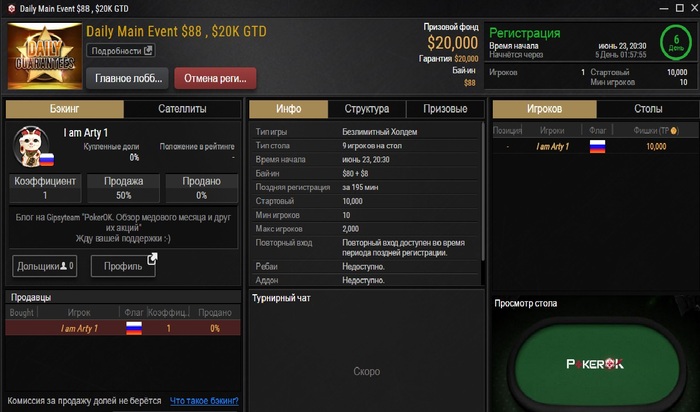Click the info panel scrollbar
The height and width of the screenshot is (412, 700).
(x=483, y=192)
